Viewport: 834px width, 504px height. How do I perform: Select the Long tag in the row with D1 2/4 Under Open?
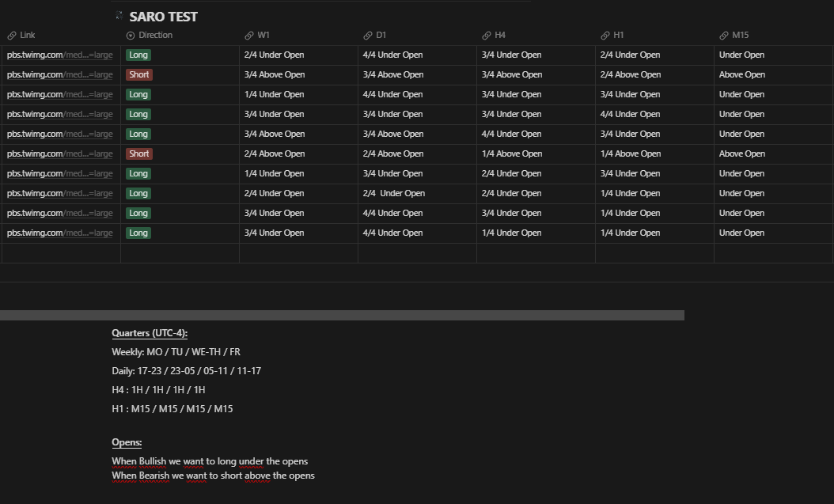(138, 194)
